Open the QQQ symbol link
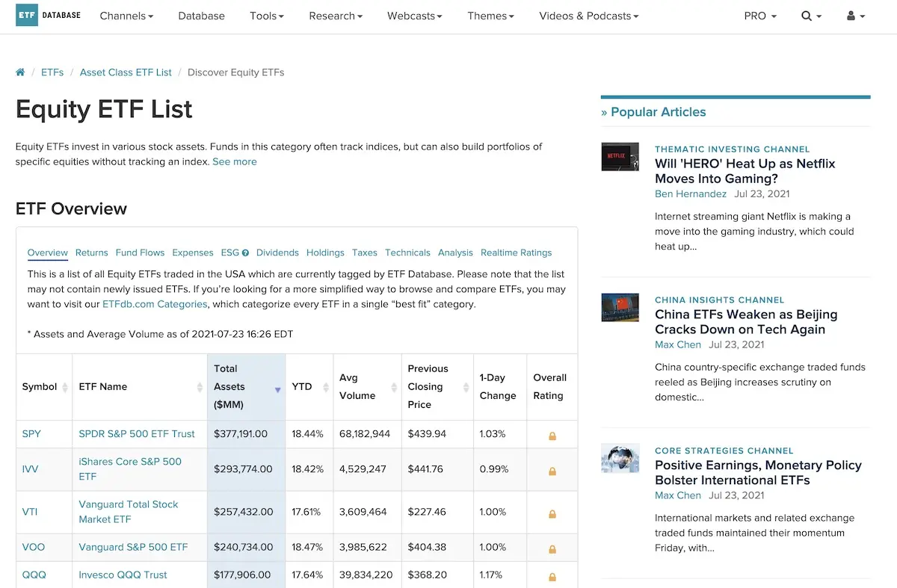This screenshot has height=588, width=897. click(34, 575)
